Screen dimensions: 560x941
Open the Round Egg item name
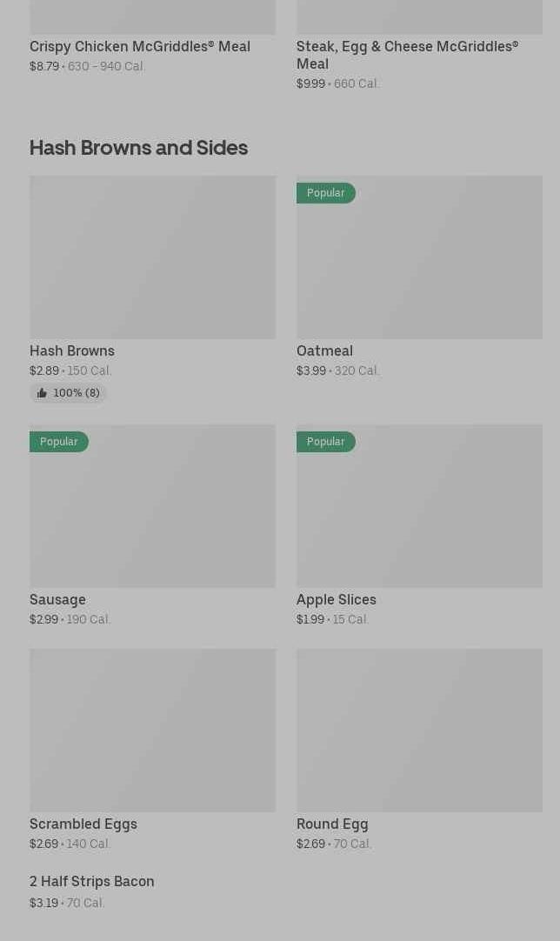[x=332, y=824]
